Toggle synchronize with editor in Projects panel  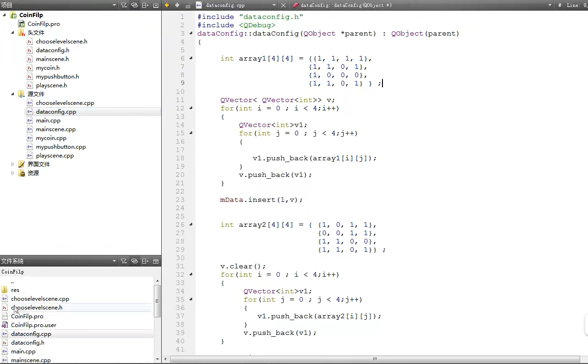(134, 5)
